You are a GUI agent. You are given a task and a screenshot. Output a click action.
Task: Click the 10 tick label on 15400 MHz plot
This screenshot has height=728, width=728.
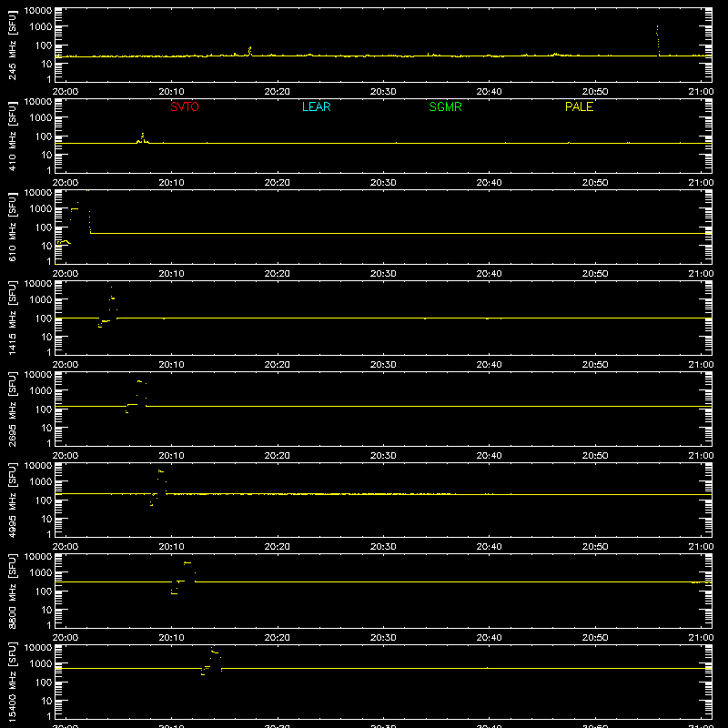[46, 701]
